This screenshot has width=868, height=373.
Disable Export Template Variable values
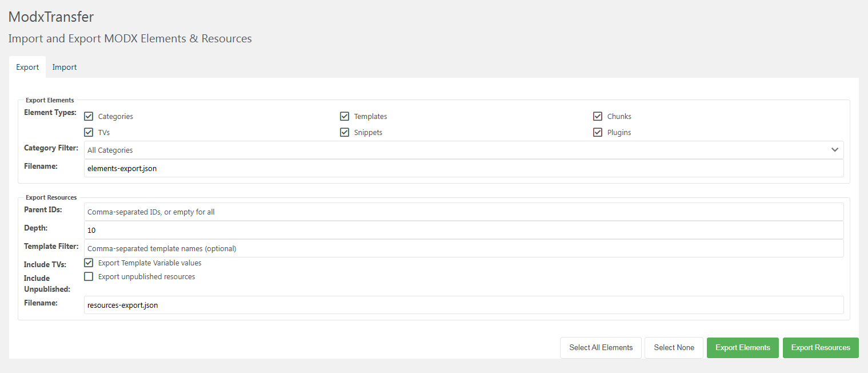[x=89, y=263]
